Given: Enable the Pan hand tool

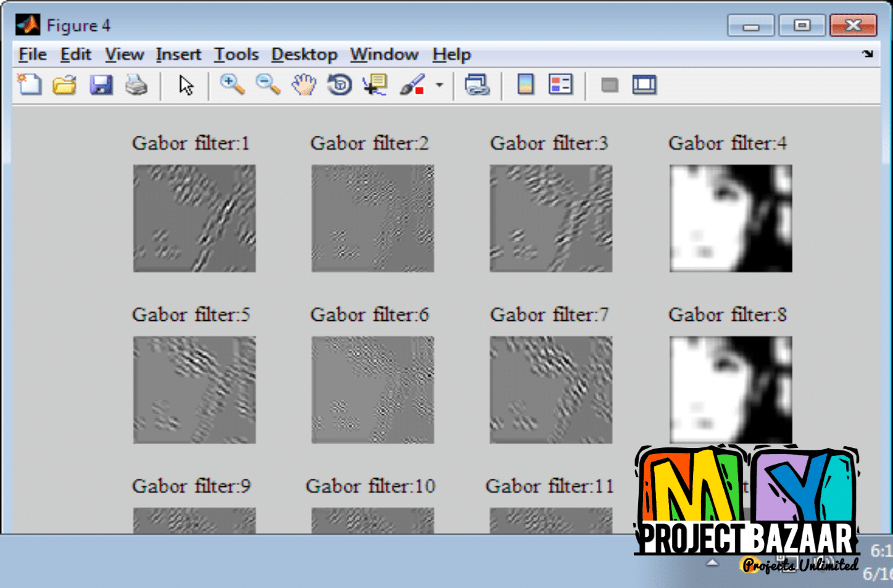Looking at the screenshot, I should (304, 85).
